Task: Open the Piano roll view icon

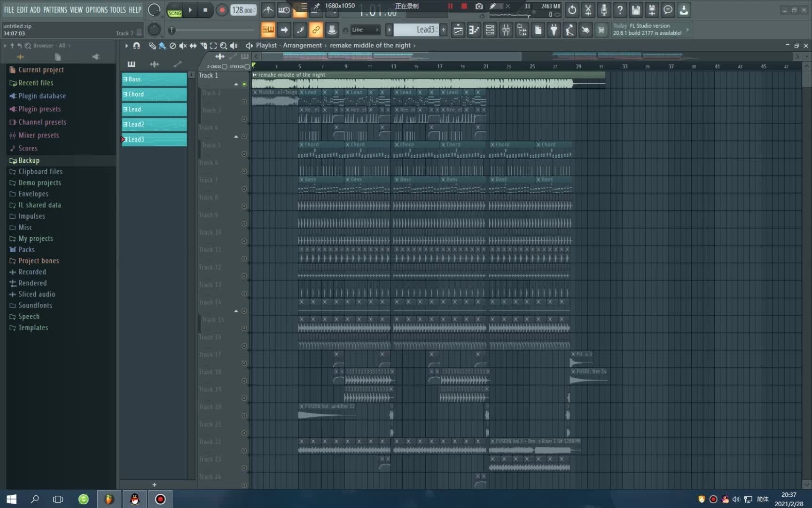Action: click(x=474, y=30)
